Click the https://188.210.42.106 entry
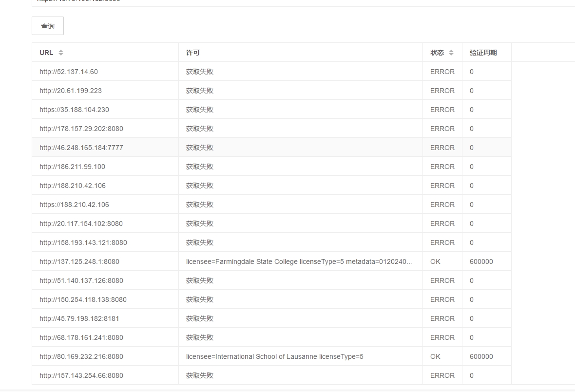The height and width of the screenshot is (392, 575). (74, 205)
